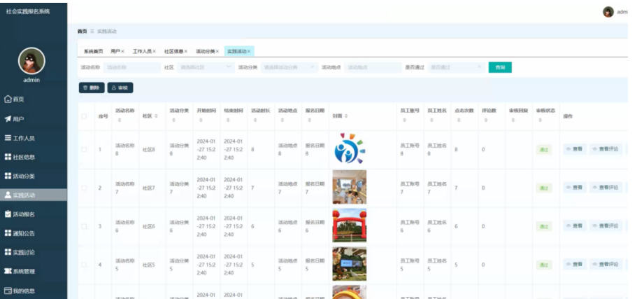This screenshot has width=644, height=299.
Task: Click the list icon beside 工作人员
Action: pyautogui.click(x=8, y=138)
